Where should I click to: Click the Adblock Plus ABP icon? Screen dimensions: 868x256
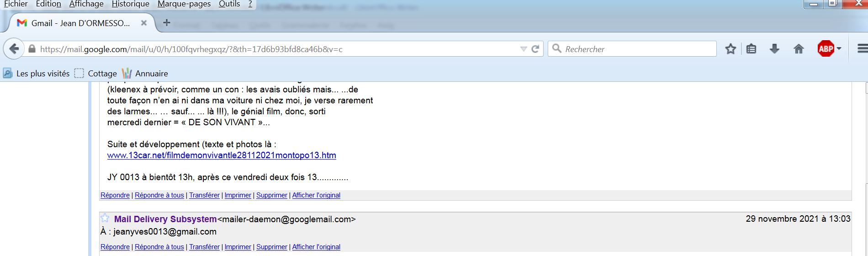point(826,48)
